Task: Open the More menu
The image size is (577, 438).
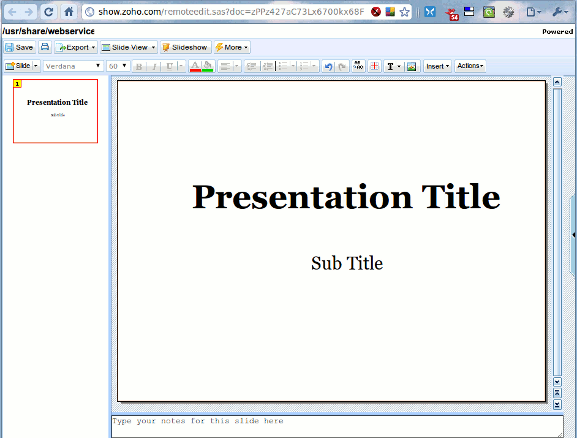Action: pyautogui.click(x=232, y=47)
